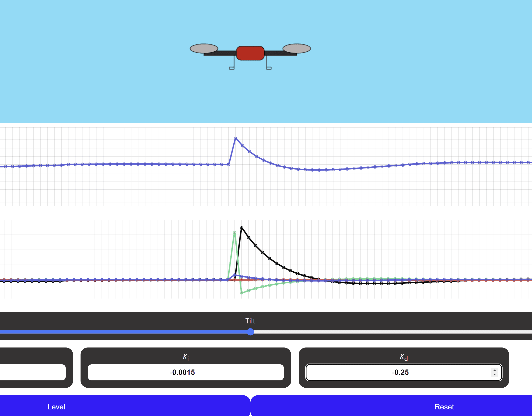Click the green curve's lowest dip point
This screenshot has height=416, width=532.
(x=241, y=293)
